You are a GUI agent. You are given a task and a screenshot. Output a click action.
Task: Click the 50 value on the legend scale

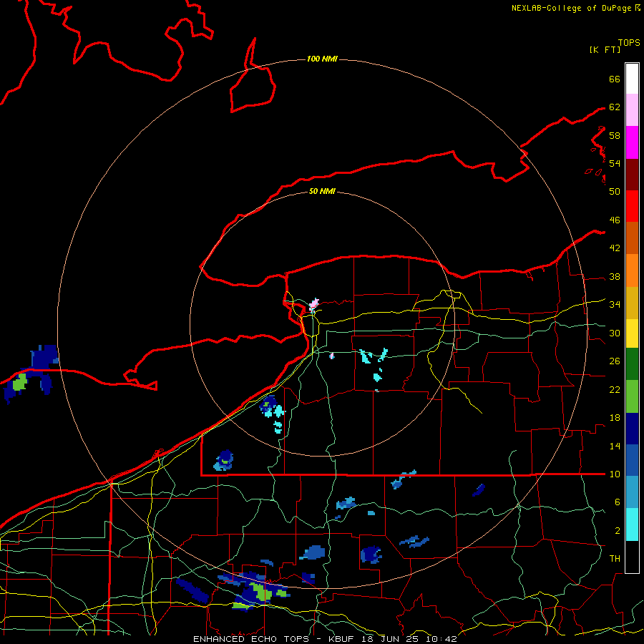pyautogui.click(x=615, y=191)
